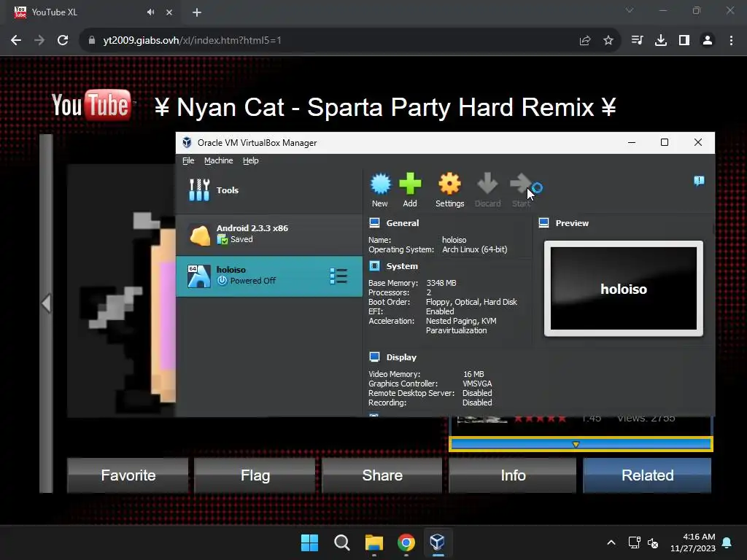The height and width of the screenshot is (560, 747).
Task: Open Chrome three-dot menu
Action: click(x=731, y=41)
